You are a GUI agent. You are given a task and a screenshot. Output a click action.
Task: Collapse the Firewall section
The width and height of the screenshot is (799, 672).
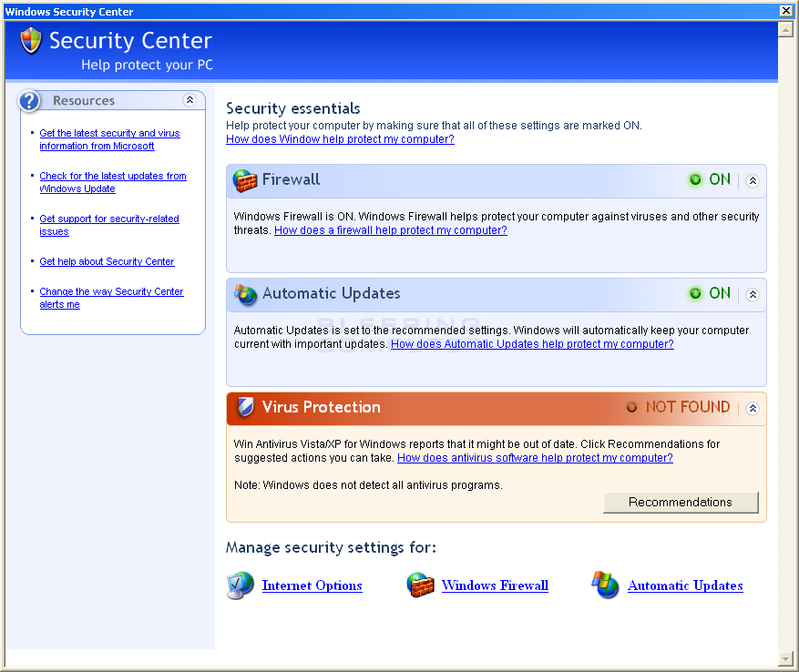click(753, 181)
